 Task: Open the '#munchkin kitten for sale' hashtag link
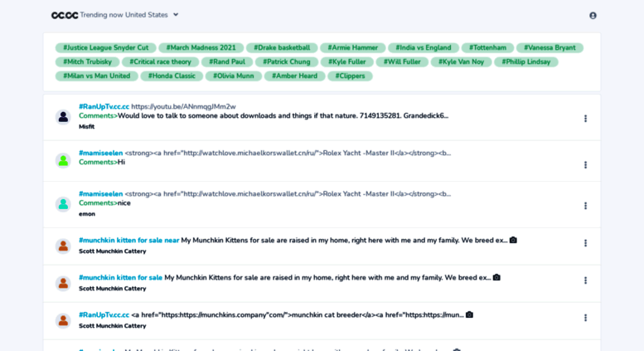[x=120, y=277]
